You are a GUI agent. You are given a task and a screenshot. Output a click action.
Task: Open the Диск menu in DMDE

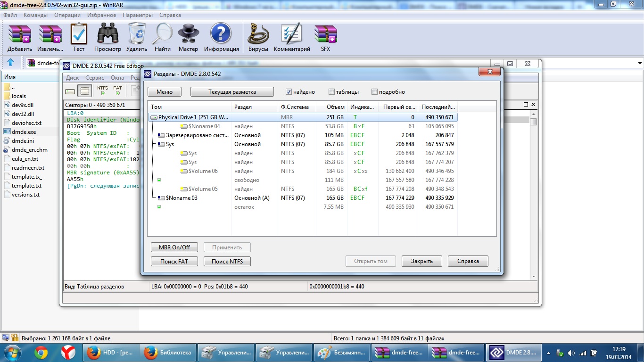pos(72,78)
